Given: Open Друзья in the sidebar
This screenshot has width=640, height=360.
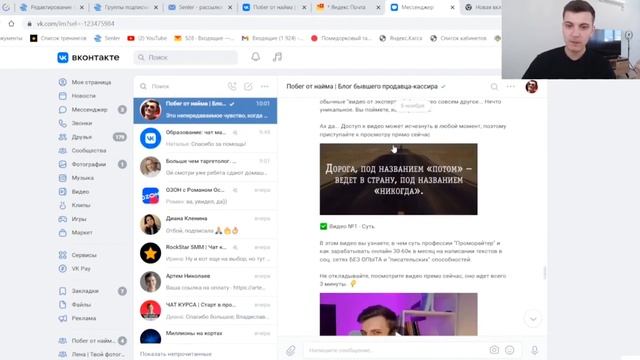Looking at the screenshot, I should click(82, 137).
